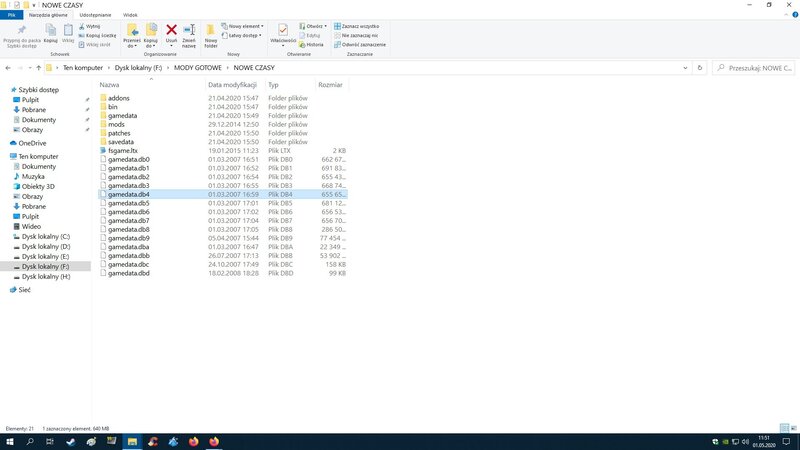Select the addons folder
Image resolution: width=800 pixels, height=450 pixels.
[118, 98]
